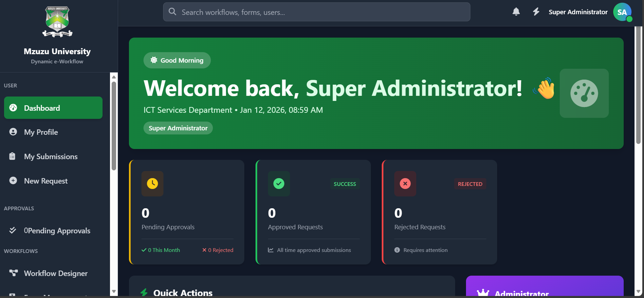The width and height of the screenshot is (644, 298).
Task: Open the notifications bell icon
Action: [516, 12]
